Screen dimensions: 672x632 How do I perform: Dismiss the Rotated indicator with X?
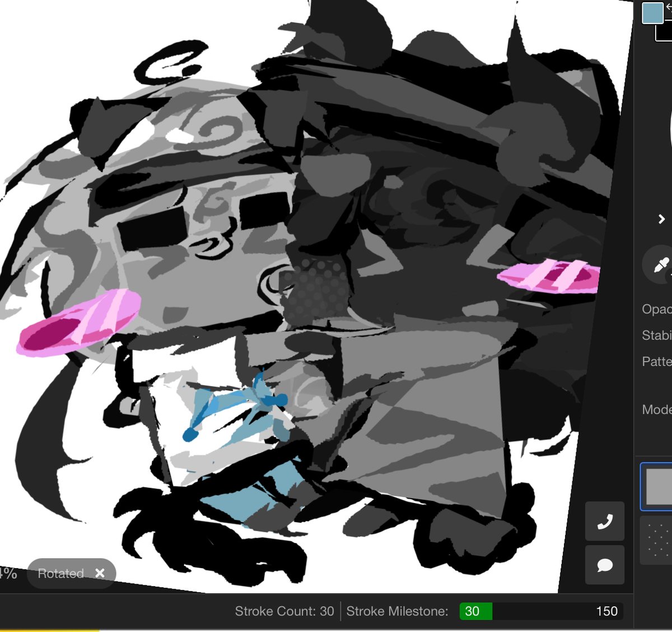(x=100, y=573)
